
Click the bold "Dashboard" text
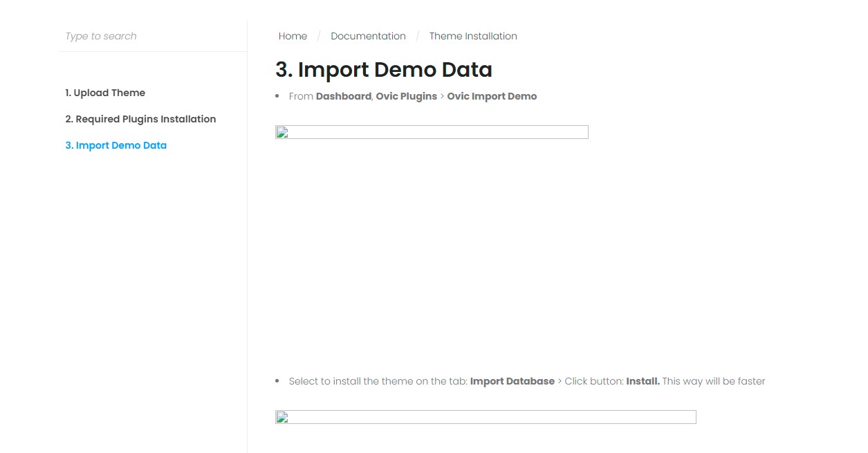click(x=343, y=96)
